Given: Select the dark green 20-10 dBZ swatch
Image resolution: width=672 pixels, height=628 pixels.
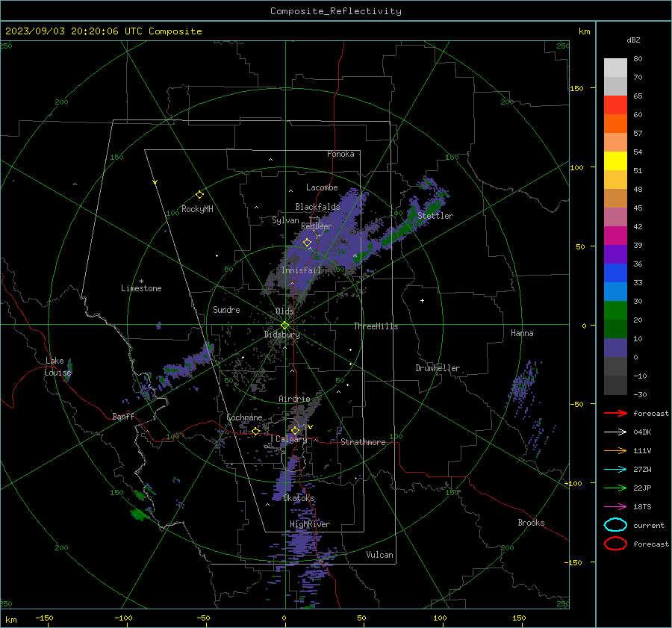Looking at the screenshot, I should pos(615,329).
